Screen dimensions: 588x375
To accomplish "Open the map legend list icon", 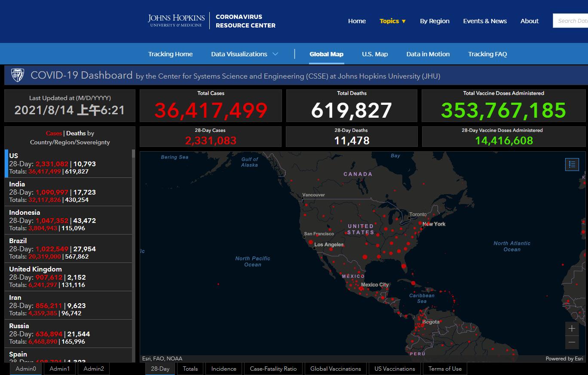I will pos(572,164).
